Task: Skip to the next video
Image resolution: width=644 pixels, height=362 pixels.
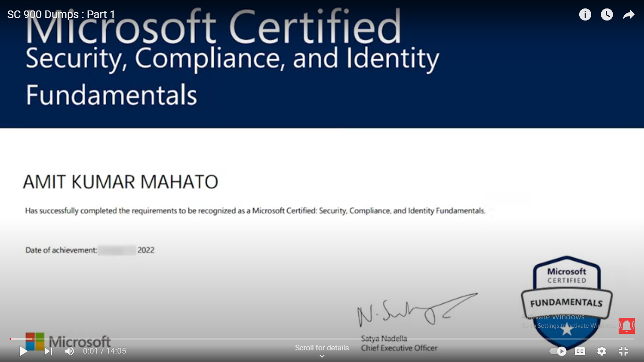Action: (x=48, y=351)
